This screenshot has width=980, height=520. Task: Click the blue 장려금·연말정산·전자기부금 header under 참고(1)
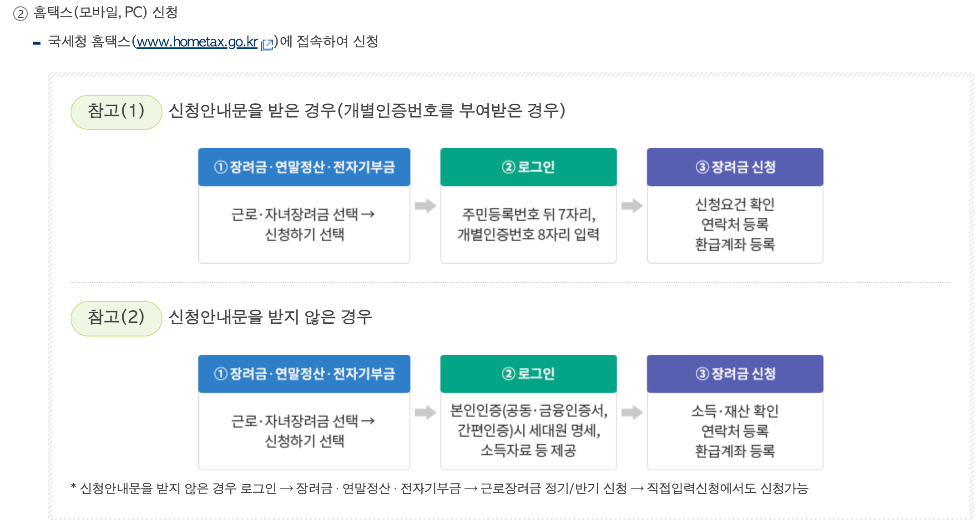[304, 167]
